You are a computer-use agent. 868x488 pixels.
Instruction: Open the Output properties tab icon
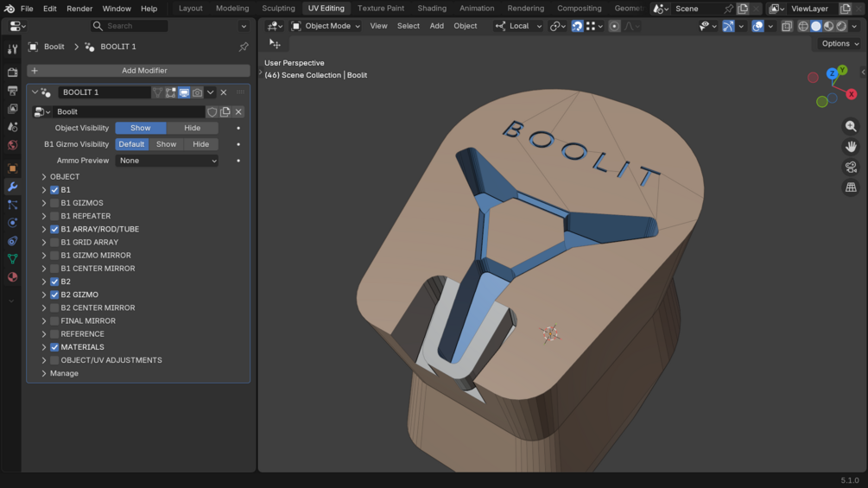pos(12,90)
